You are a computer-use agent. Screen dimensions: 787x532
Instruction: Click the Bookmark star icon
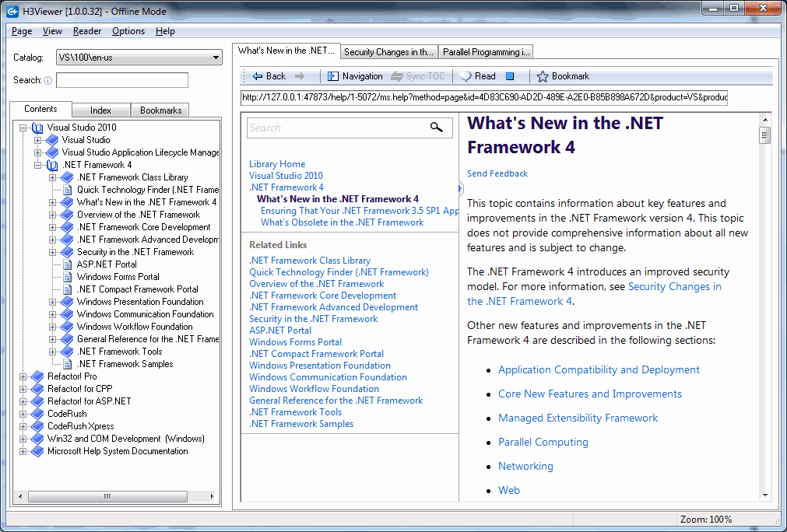coord(542,76)
